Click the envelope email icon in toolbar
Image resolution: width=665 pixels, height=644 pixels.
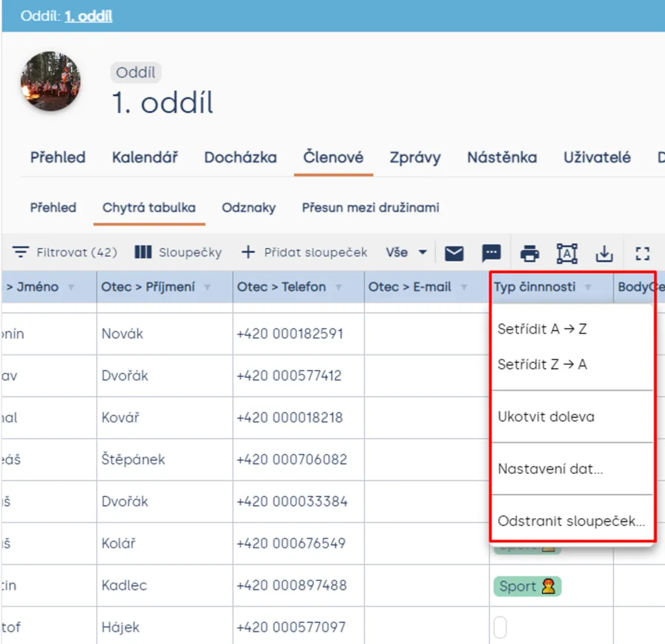click(x=454, y=253)
